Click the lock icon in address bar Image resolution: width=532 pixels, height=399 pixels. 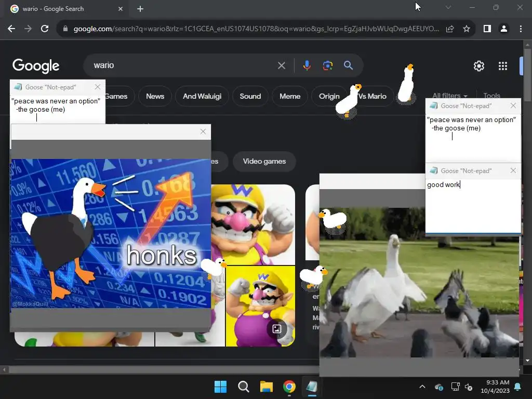pos(65,29)
